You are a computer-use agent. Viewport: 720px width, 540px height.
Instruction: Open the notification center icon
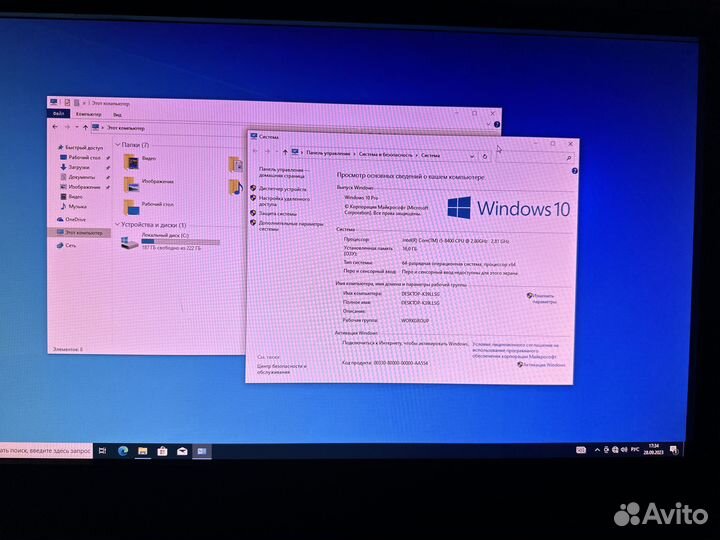674,450
